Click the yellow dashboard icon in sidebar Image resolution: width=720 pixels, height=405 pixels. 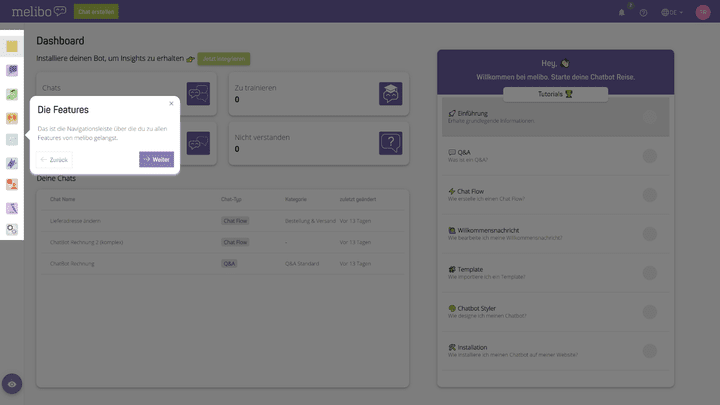(x=12, y=46)
